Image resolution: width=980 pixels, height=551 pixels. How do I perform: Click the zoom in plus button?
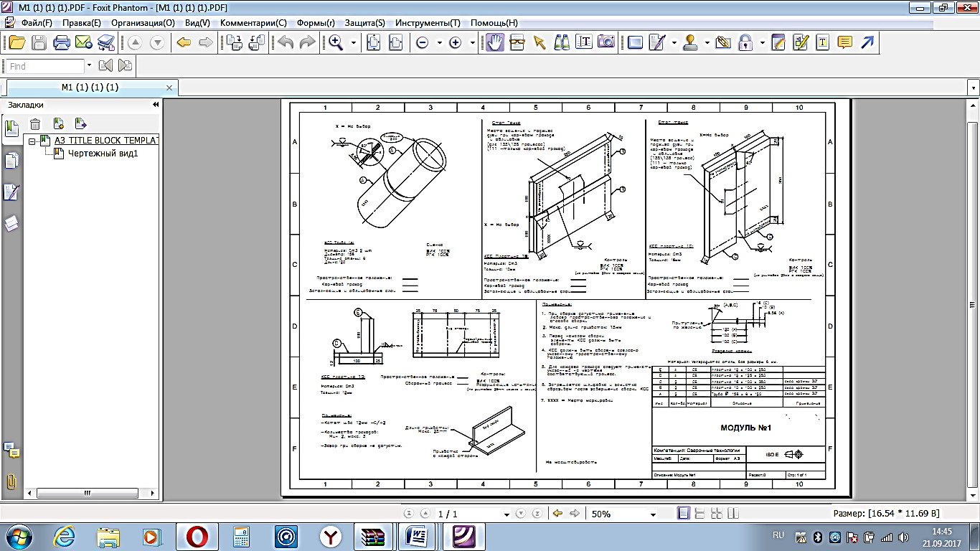click(x=455, y=42)
